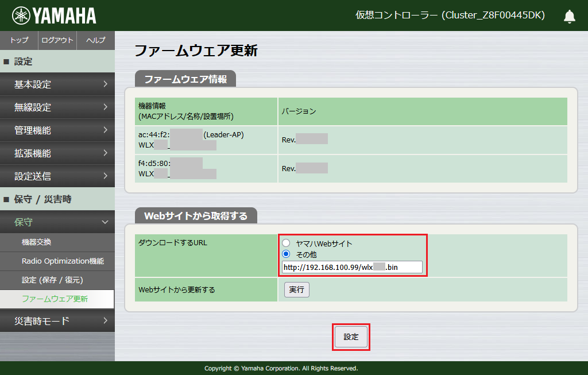Open the notification bell icon

[x=569, y=16]
